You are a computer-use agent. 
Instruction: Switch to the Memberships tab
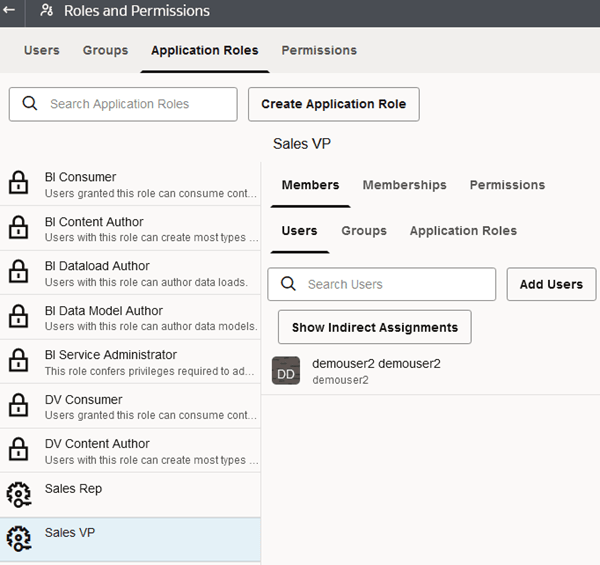point(404,185)
